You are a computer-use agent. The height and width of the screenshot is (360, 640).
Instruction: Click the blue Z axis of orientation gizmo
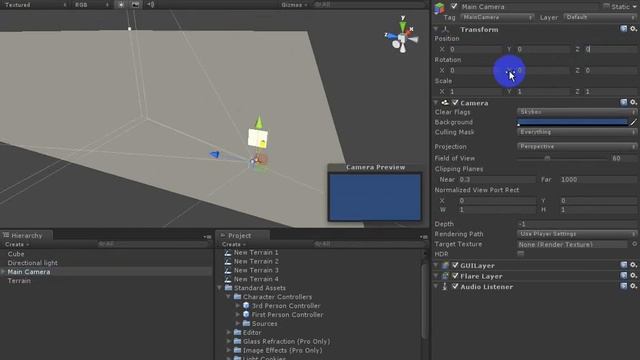(x=391, y=36)
